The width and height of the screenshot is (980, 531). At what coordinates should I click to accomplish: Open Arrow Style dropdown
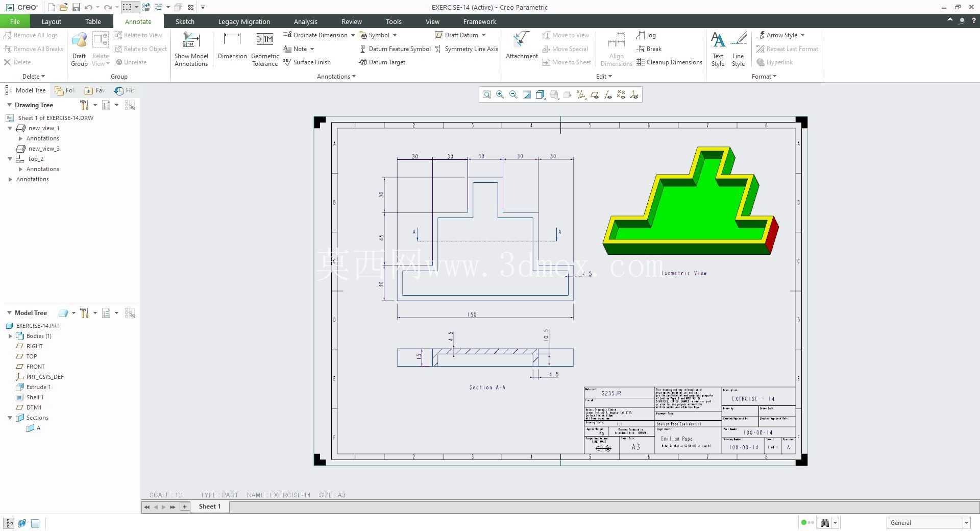pos(802,35)
